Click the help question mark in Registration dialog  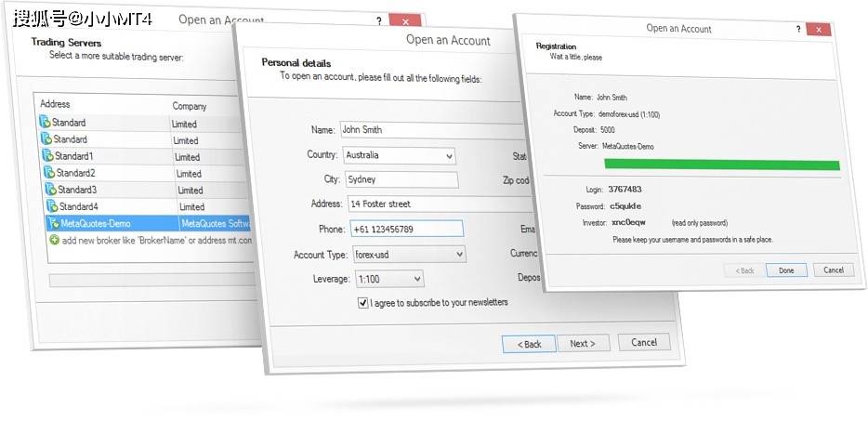tap(798, 29)
